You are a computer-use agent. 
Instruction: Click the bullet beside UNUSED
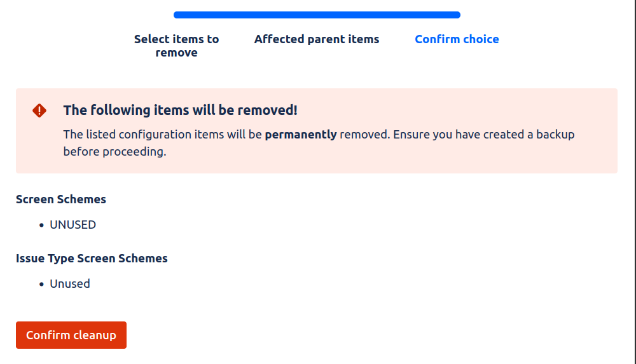(x=41, y=226)
